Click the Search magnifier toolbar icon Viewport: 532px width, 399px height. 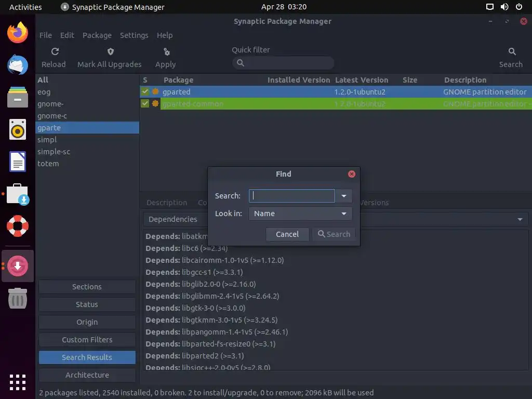(x=512, y=51)
